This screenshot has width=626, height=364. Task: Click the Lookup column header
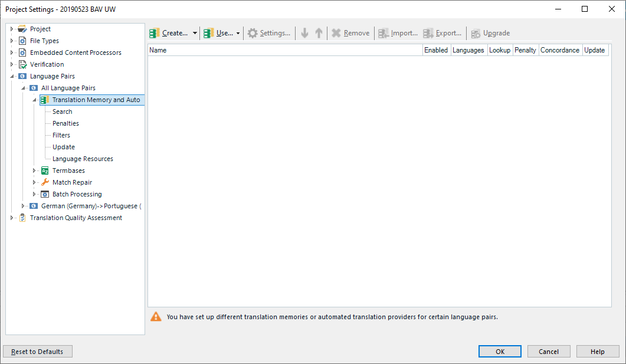coord(500,50)
